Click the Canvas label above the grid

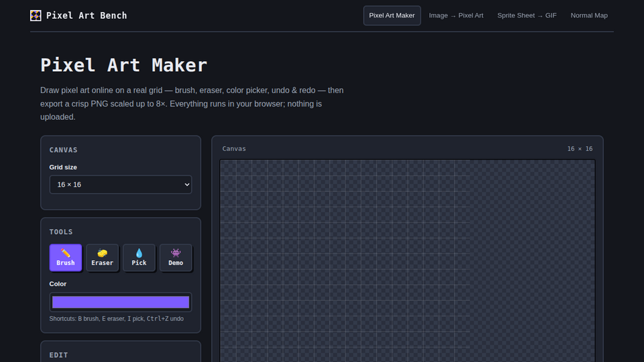[234, 149]
